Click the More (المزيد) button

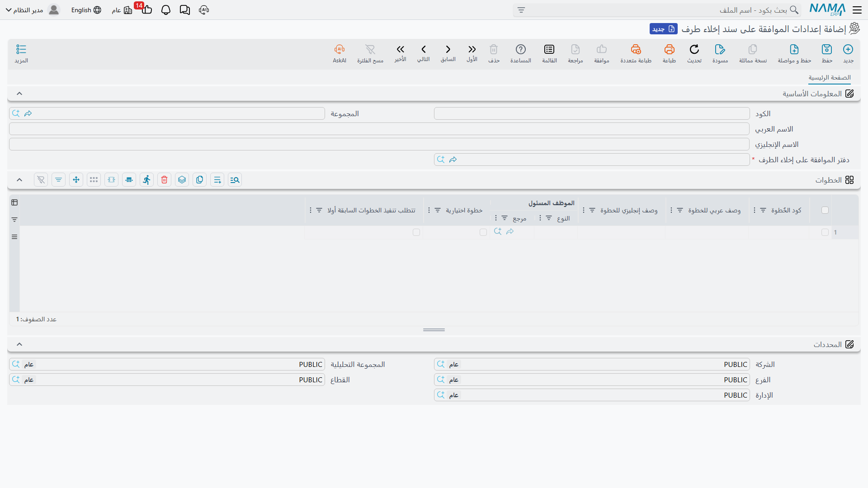coord(21,53)
